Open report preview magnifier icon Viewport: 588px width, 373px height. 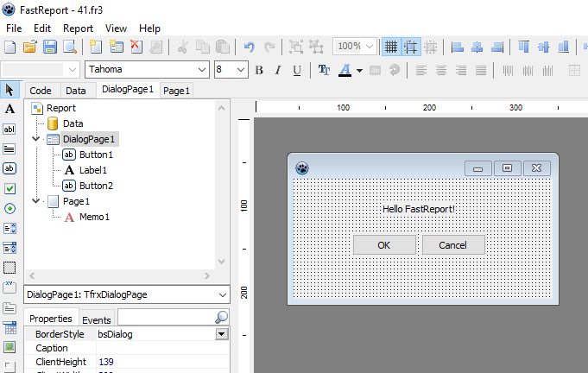coord(70,47)
